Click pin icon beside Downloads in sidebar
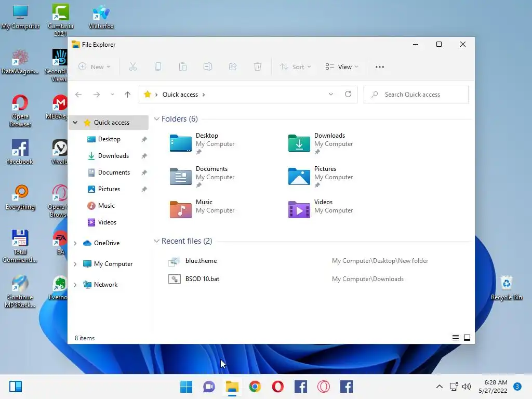The height and width of the screenshot is (399, 532). pos(144,156)
